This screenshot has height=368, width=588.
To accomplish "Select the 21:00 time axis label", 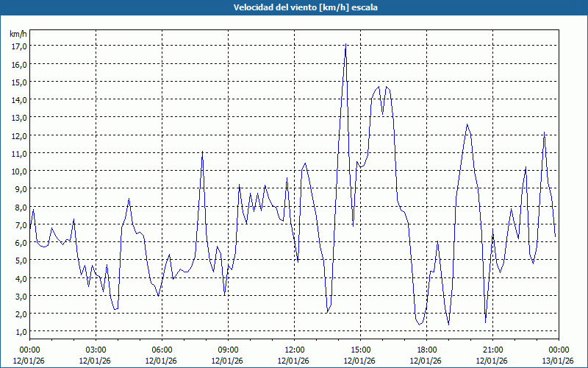I will [492, 350].
